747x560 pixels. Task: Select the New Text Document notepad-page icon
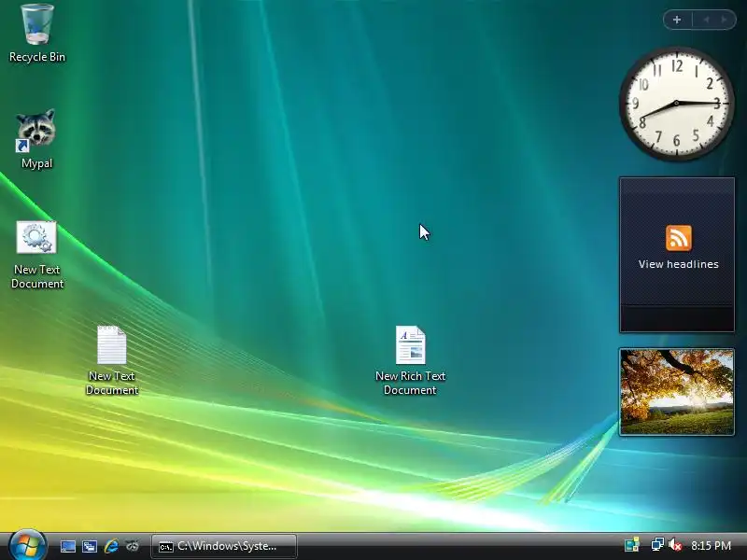(x=112, y=360)
